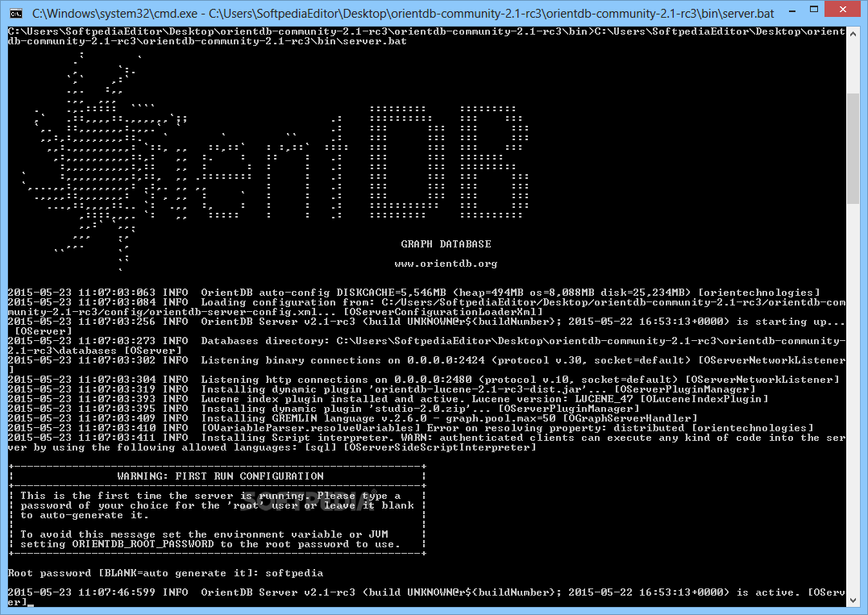
Task: Click the 'WARNING: FIRST RUN CONFIGURATION' header
Action: pyautogui.click(x=220, y=476)
